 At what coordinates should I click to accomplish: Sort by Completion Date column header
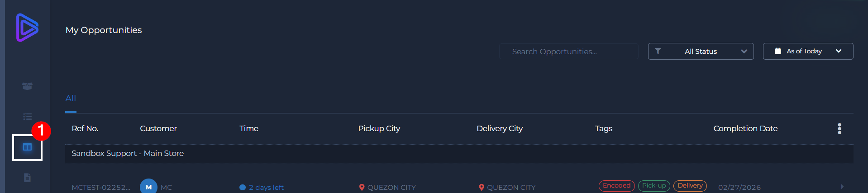[745, 128]
